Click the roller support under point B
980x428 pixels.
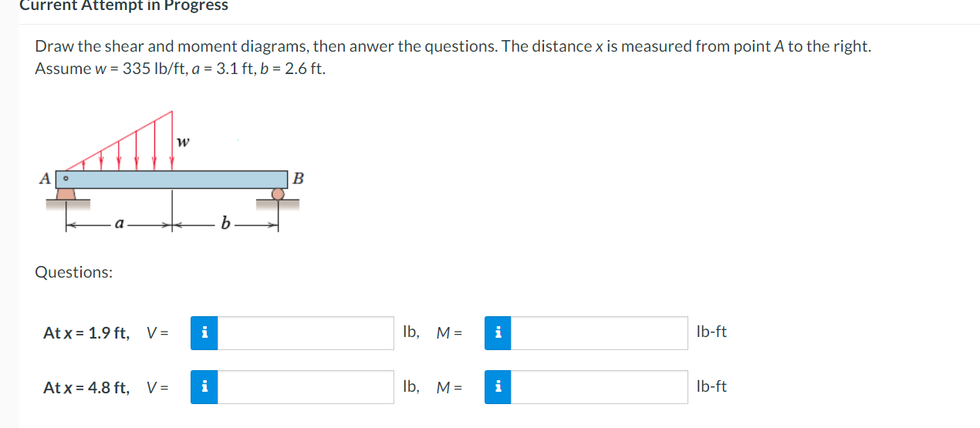278,197
